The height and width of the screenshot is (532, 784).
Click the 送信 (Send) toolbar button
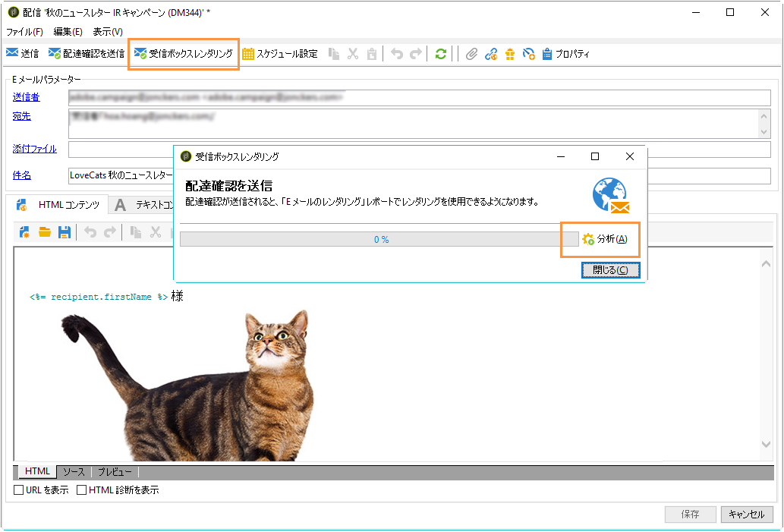(x=23, y=53)
